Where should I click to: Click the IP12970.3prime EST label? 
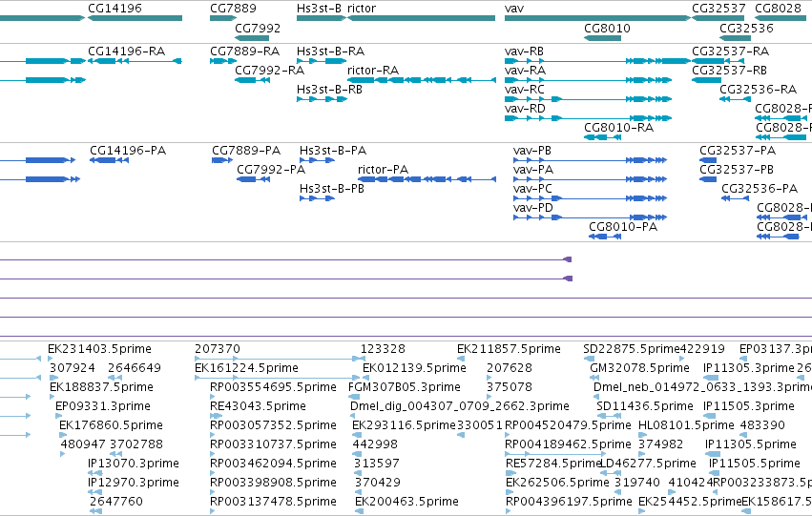134,483
